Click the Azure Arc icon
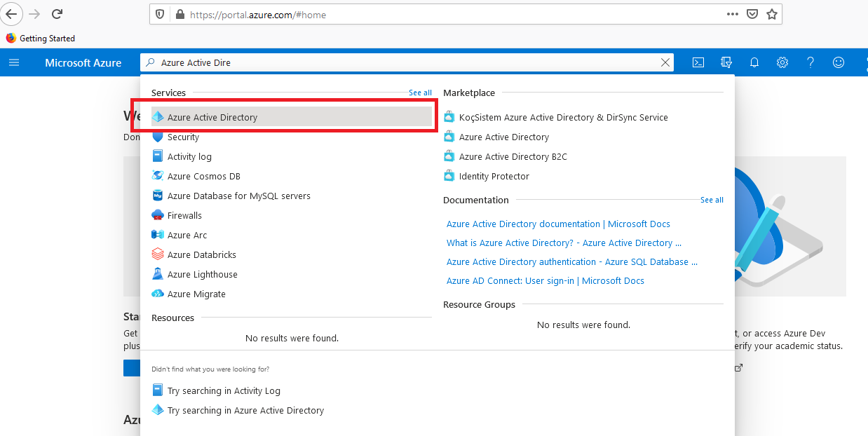The width and height of the screenshot is (868, 436). [x=158, y=235]
